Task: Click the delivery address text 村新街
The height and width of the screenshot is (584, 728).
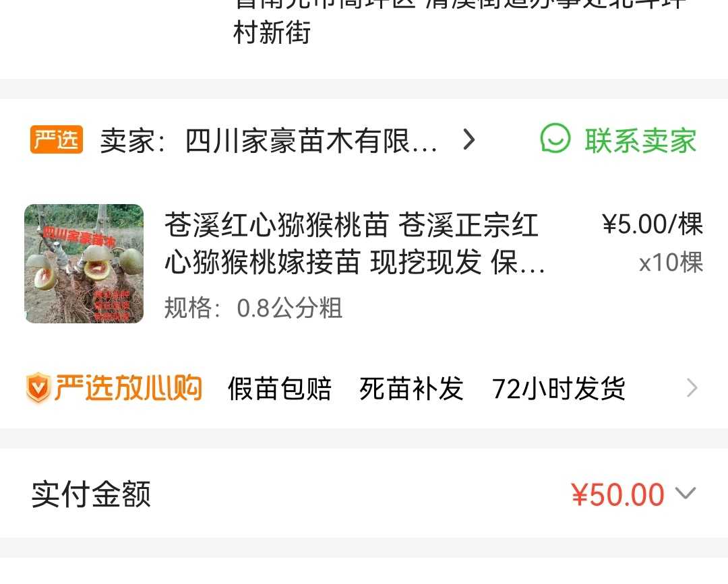Action: point(272,32)
